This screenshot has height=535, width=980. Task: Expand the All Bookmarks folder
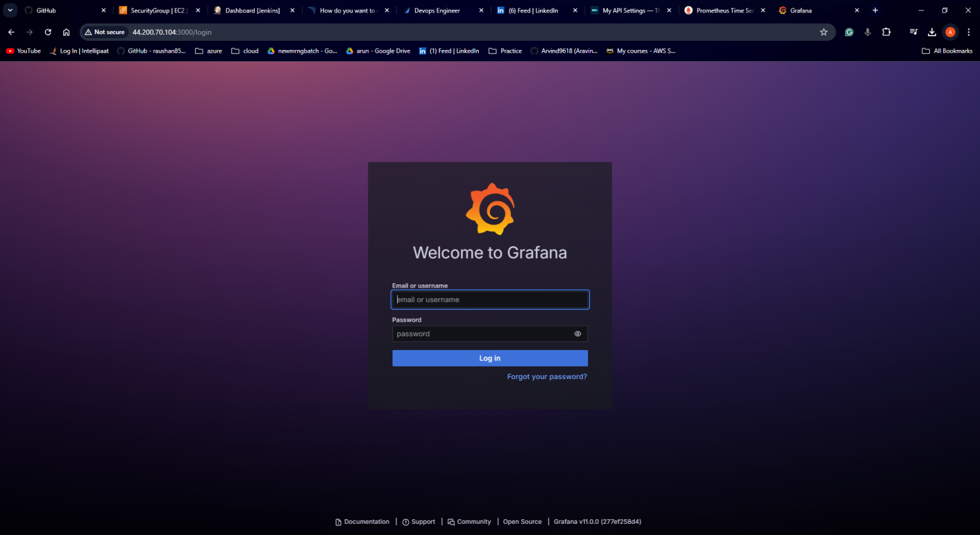(x=947, y=51)
